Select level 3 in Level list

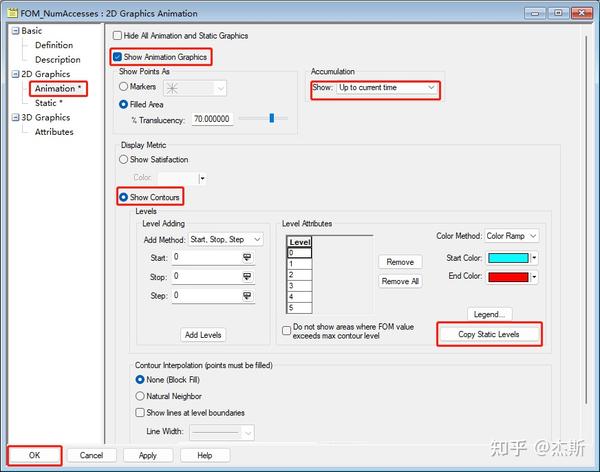(300, 286)
